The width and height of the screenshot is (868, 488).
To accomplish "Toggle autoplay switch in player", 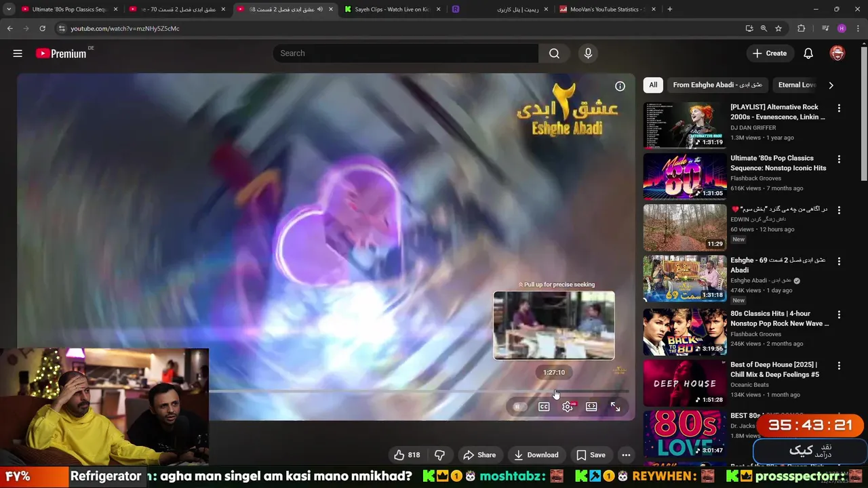I will point(519,407).
